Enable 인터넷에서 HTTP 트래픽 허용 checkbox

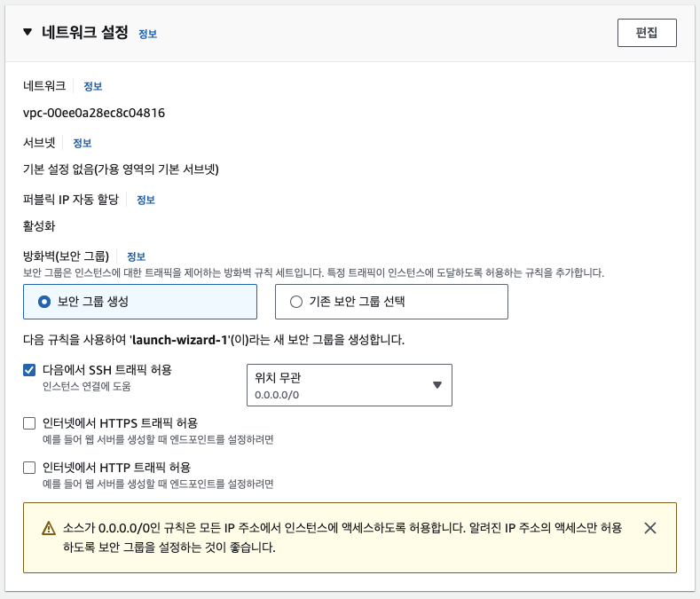(29, 468)
